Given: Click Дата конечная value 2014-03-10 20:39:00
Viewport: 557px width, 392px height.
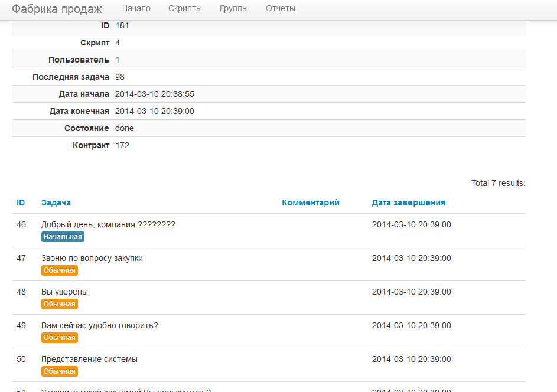Looking at the screenshot, I should click(155, 111).
